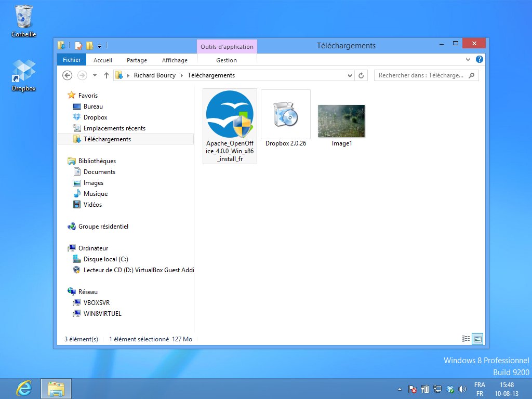The height and width of the screenshot is (399, 532).
Task: Click the magnifier search icon
Action: coord(471,75)
